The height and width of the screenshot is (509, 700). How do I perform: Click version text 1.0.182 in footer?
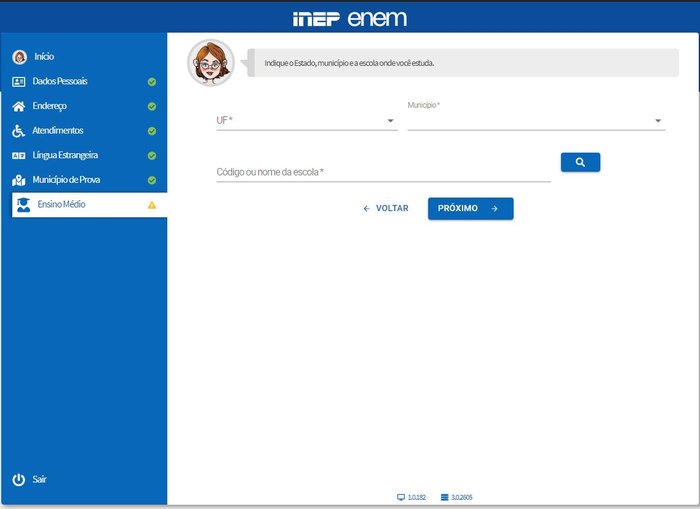pyautogui.click(x=417, y=497)
